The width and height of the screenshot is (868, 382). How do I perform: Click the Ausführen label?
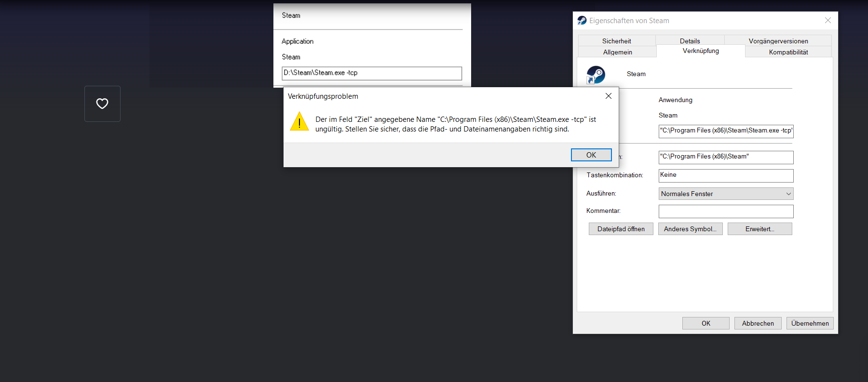coord(601,193)
